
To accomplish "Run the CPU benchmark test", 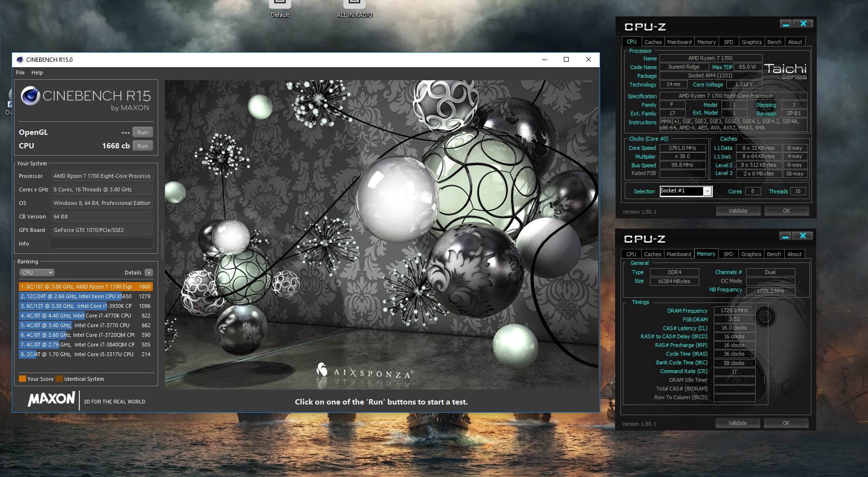I will coord(142,146).
